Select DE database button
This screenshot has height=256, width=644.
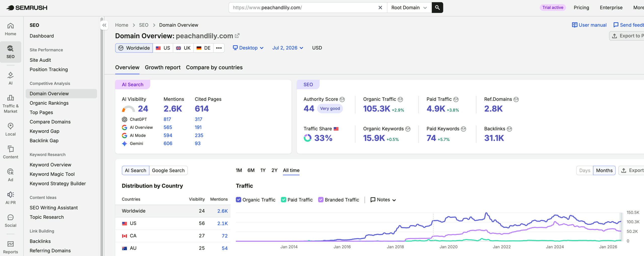pos(203,48)
